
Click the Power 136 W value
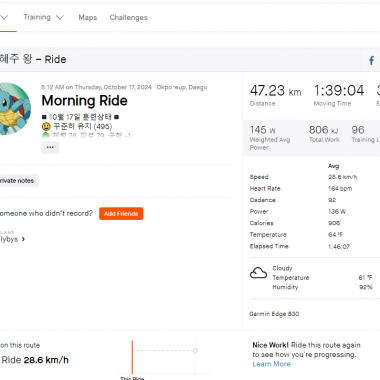pyautogui.click(x=337, y=212)
